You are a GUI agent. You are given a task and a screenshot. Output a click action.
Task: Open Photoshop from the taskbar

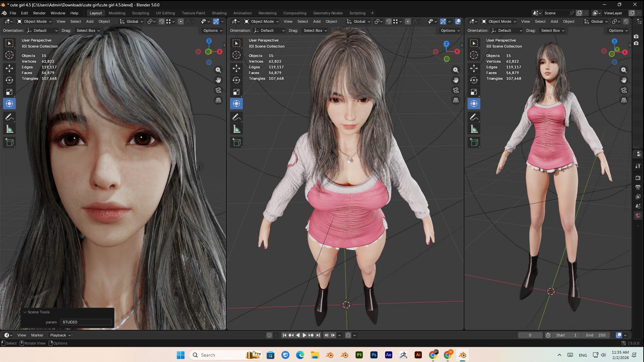[374, 355]
